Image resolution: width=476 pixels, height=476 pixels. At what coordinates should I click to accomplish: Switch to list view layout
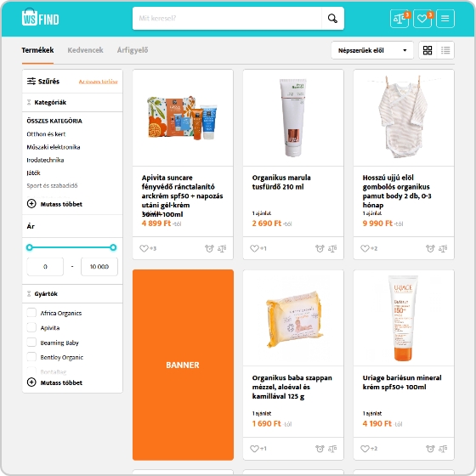click(x=445, y=50)
